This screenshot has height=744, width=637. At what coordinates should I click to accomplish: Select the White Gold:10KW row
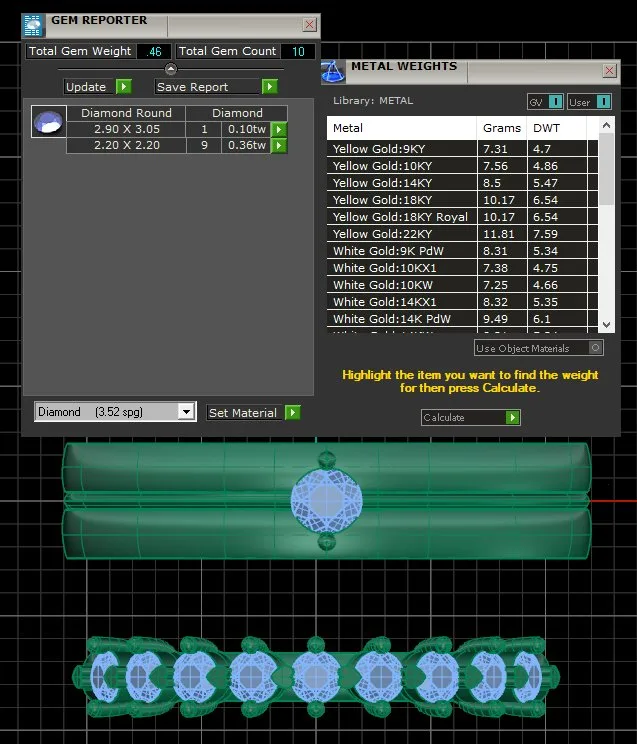(462, 285)
